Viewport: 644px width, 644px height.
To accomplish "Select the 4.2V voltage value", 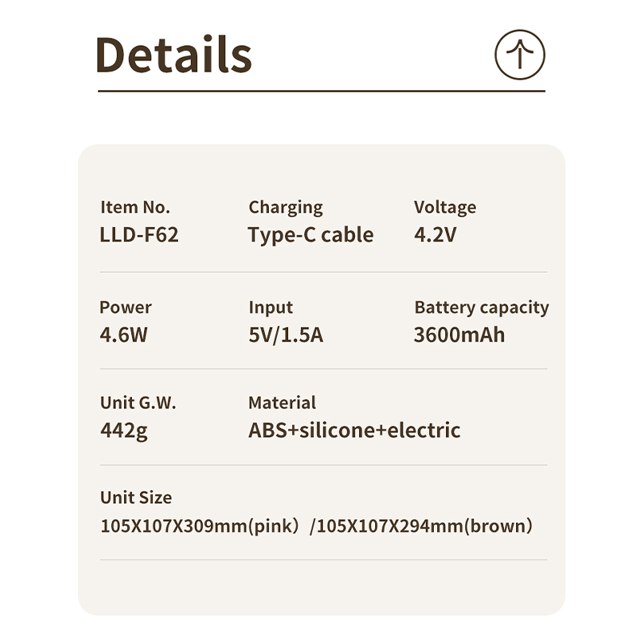I will tap(435, 235).
